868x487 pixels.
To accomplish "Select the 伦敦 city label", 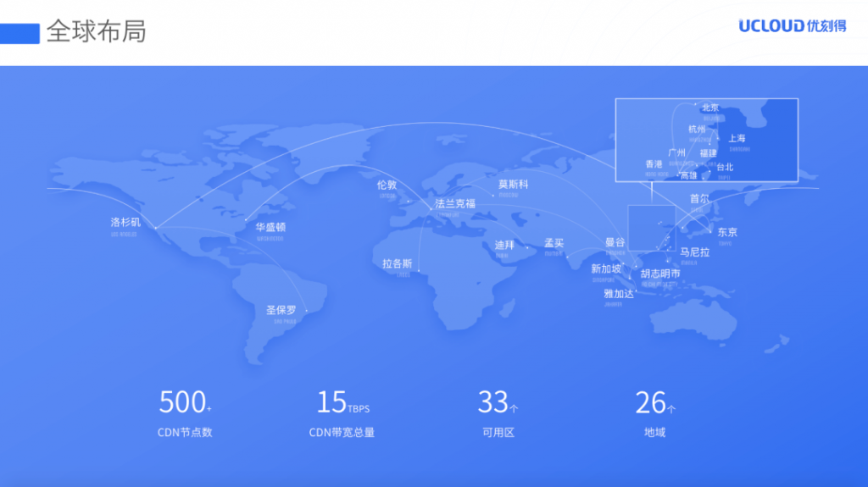I will point(387,185).
